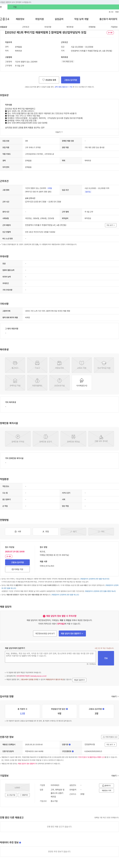Screen dimensions: 119x868
Task: Click the 채용정보 이력 button
Action: [106, 791]
